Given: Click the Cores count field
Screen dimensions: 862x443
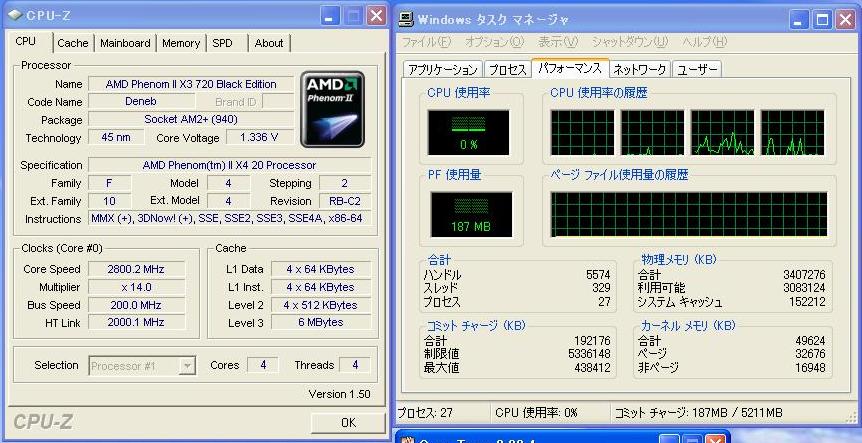Looking at the screenshot, I should 263,365.
